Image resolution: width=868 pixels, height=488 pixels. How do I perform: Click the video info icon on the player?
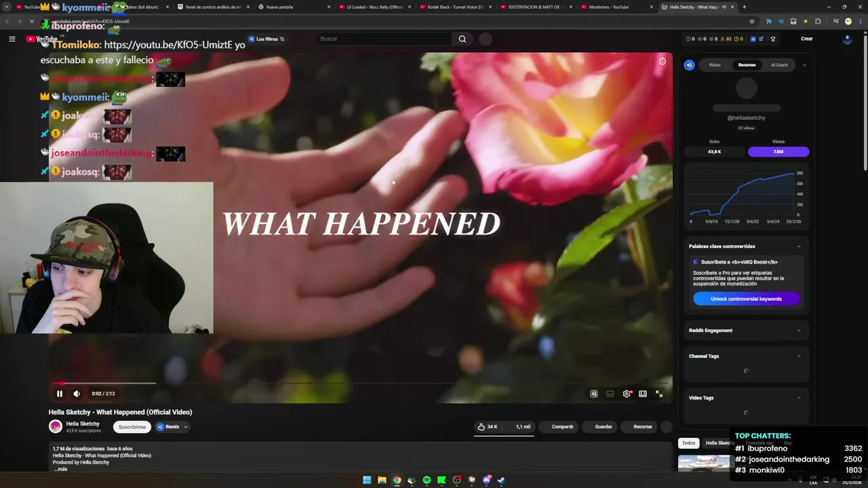coord(663,62)
